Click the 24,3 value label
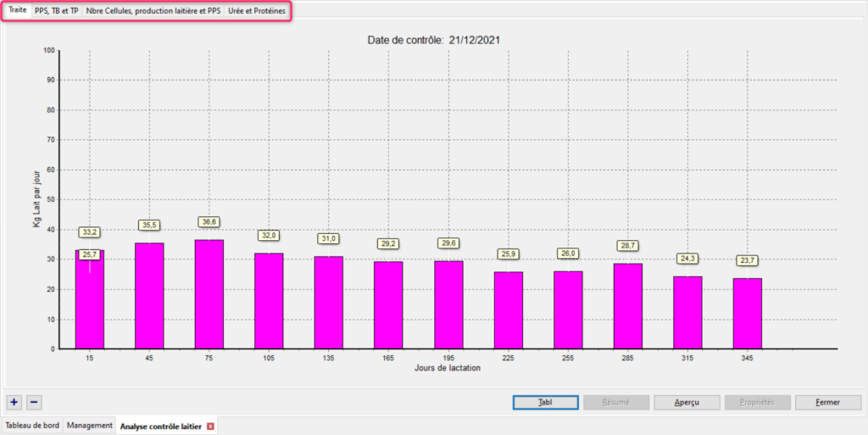The image size is (868, 435). (x=687, y=258)
